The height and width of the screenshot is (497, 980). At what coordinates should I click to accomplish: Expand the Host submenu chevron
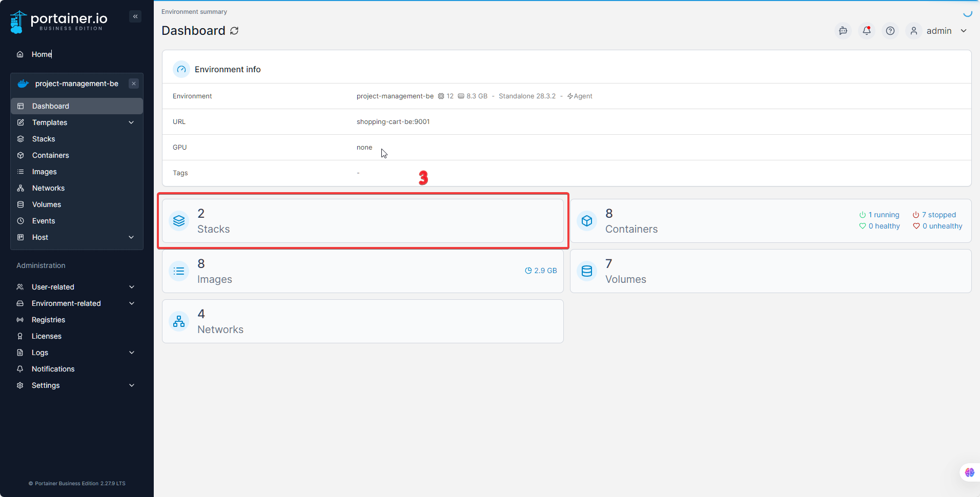coord(131,237)
